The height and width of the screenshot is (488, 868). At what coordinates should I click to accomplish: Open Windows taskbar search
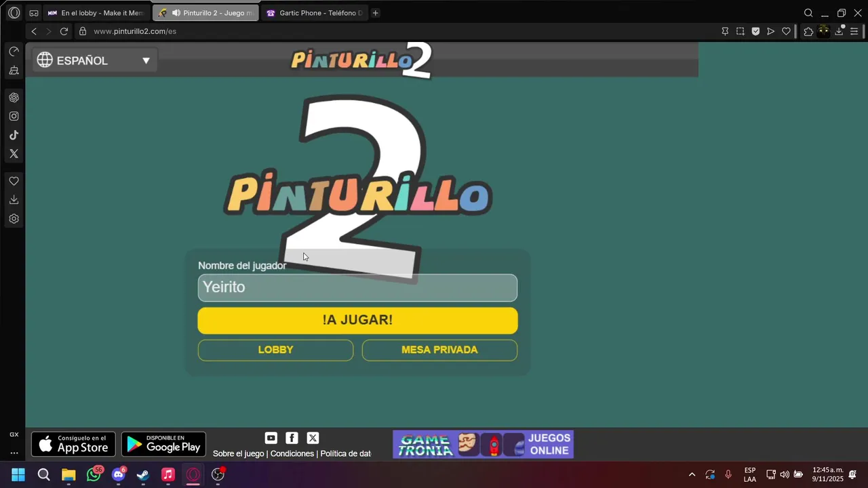pyautogui.click(x=43, y=474)
